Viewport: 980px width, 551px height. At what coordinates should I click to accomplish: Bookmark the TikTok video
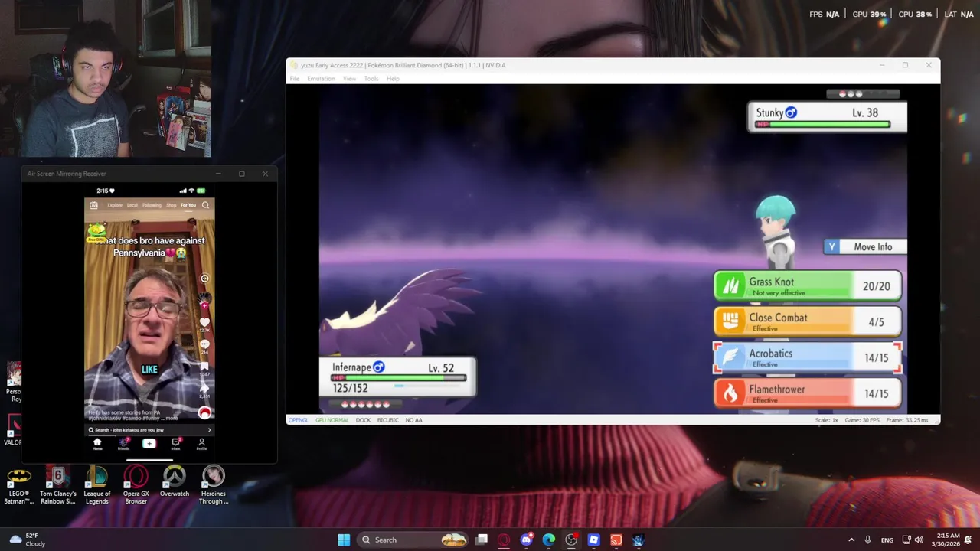(x=204, y=367)
